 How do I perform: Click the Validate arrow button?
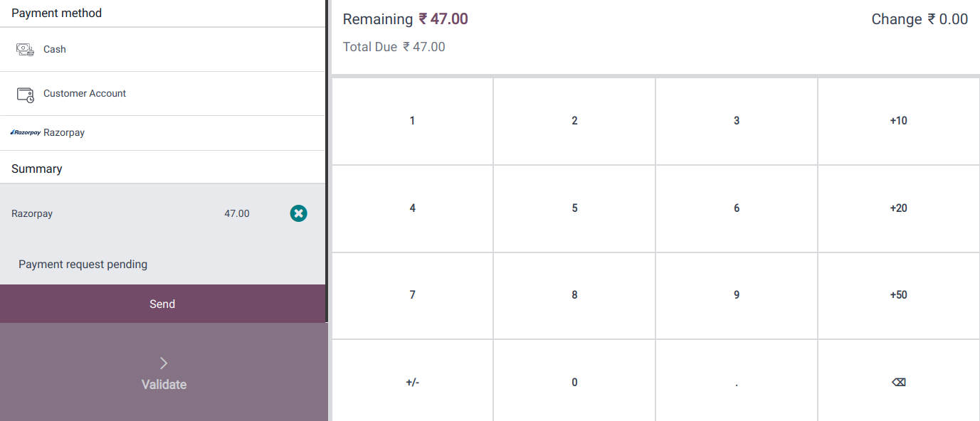[164, 372]
